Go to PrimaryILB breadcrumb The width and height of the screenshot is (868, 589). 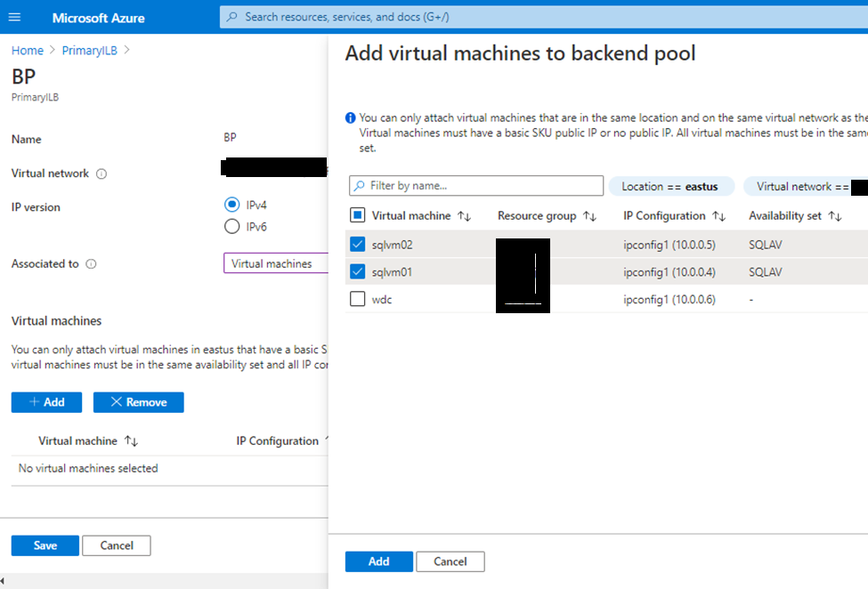[x=90, y=51]
